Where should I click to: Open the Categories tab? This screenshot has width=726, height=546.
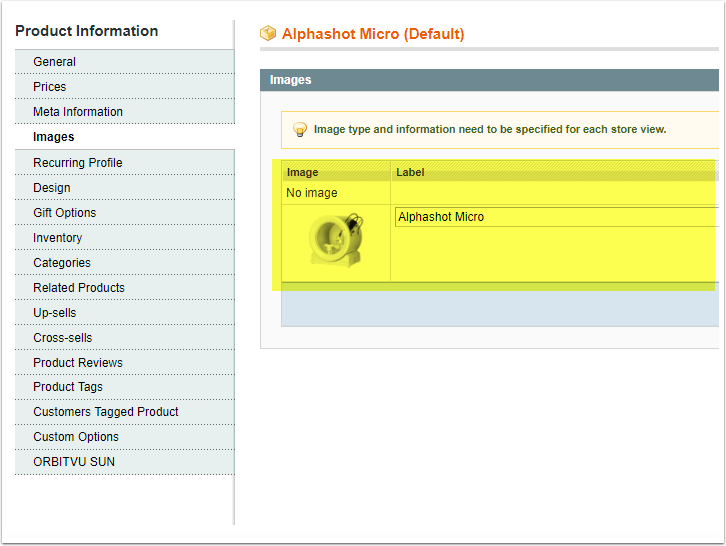[125, 263]
